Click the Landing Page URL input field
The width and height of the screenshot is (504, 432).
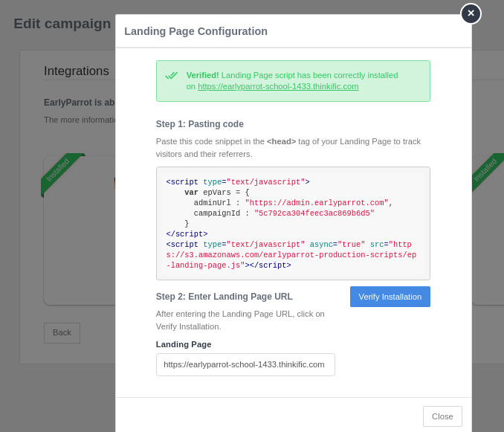(245, 364)
